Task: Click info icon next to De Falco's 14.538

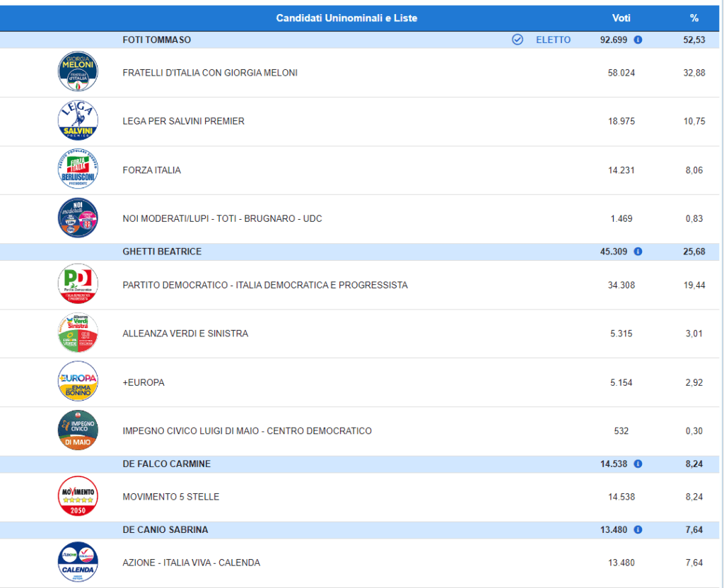Action: click(x=638, y=464)
